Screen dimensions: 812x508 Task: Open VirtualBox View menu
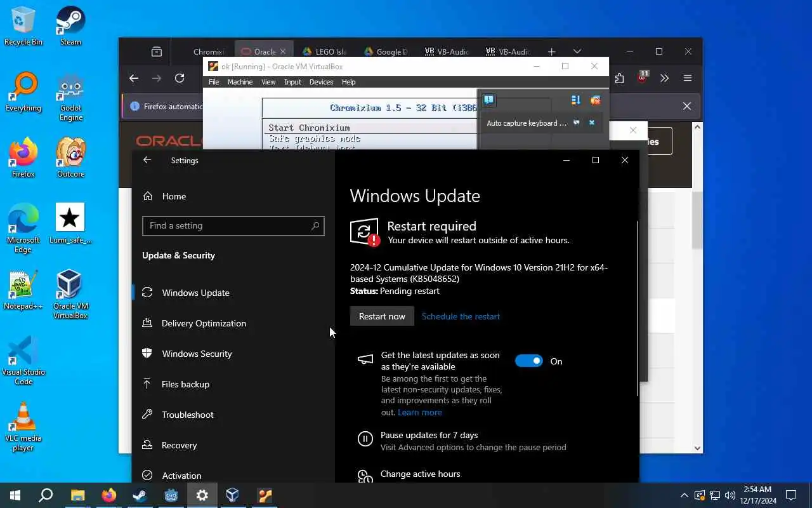coord(268,82)
